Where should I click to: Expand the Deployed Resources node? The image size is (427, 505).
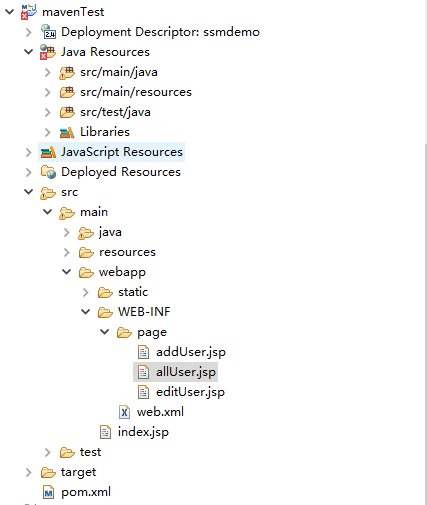(29, 172)
